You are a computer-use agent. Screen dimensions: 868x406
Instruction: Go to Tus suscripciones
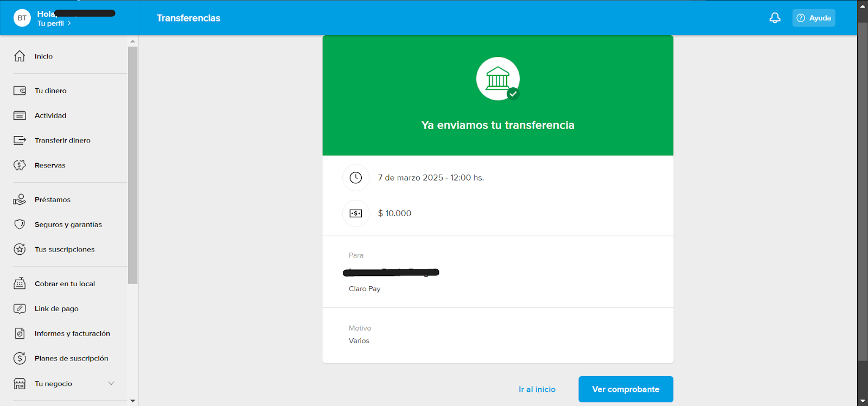65,249
